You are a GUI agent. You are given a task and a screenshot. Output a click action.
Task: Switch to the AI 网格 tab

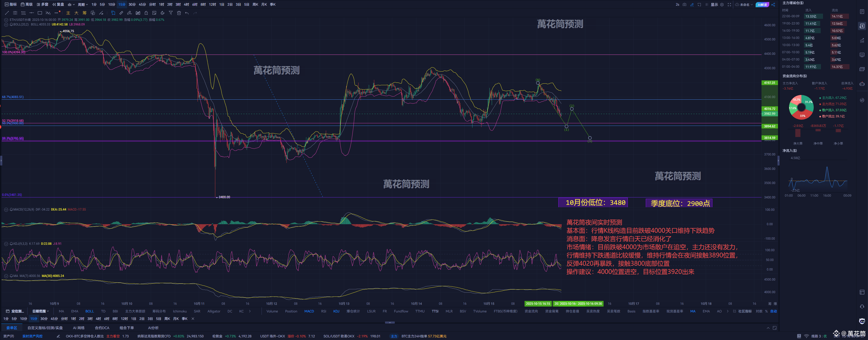(78, 328)
